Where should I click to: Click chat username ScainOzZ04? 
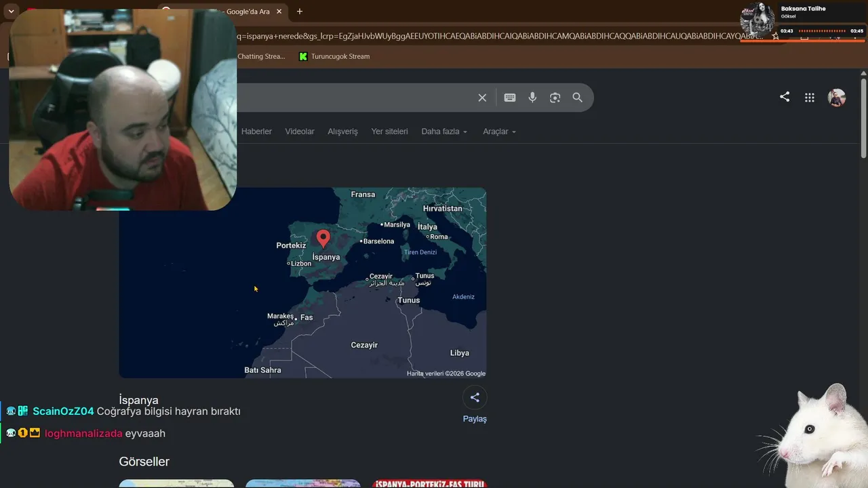pos(63,411)
